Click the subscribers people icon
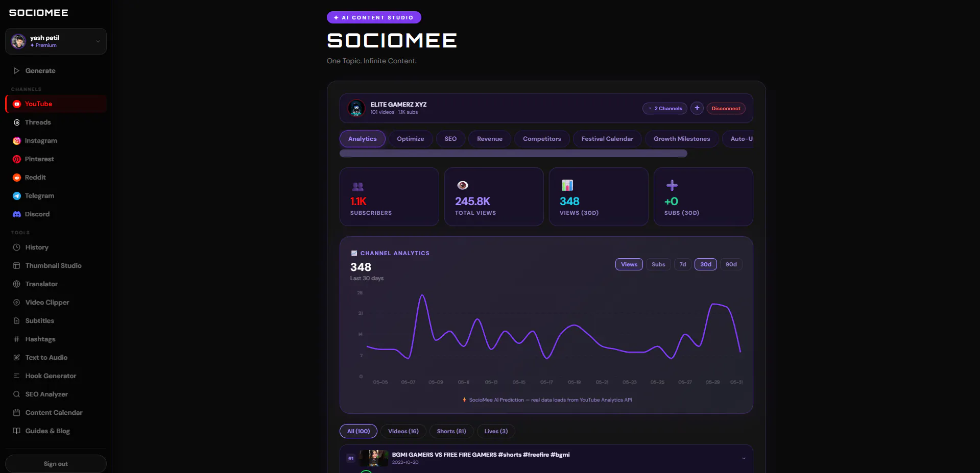This screenshot has height=473, width=980. [x=357, y=187]
